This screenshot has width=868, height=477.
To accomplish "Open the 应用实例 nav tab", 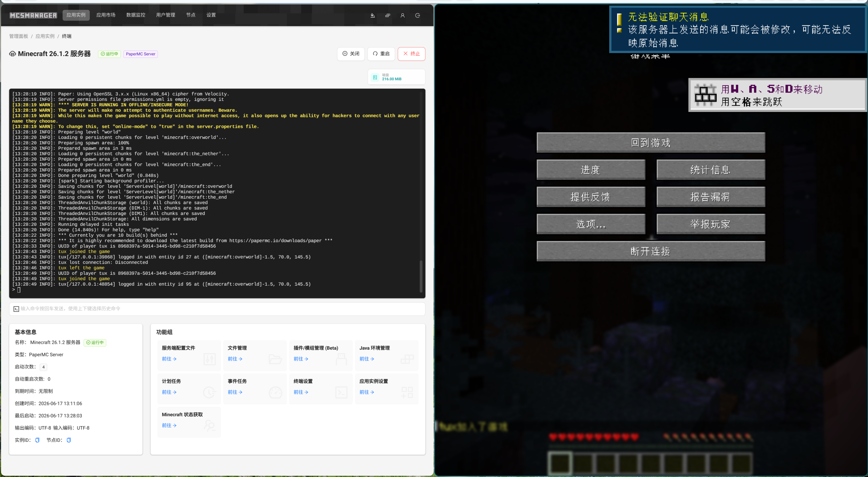I will [76, 15].
